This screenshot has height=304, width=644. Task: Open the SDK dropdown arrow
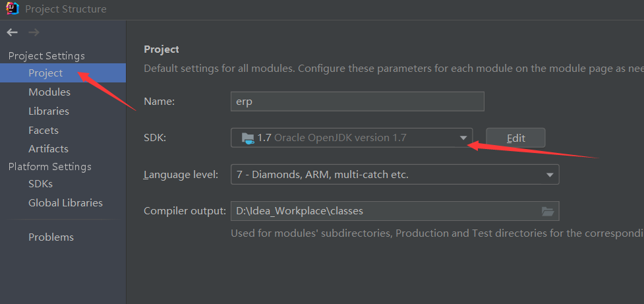pos(463,138)
